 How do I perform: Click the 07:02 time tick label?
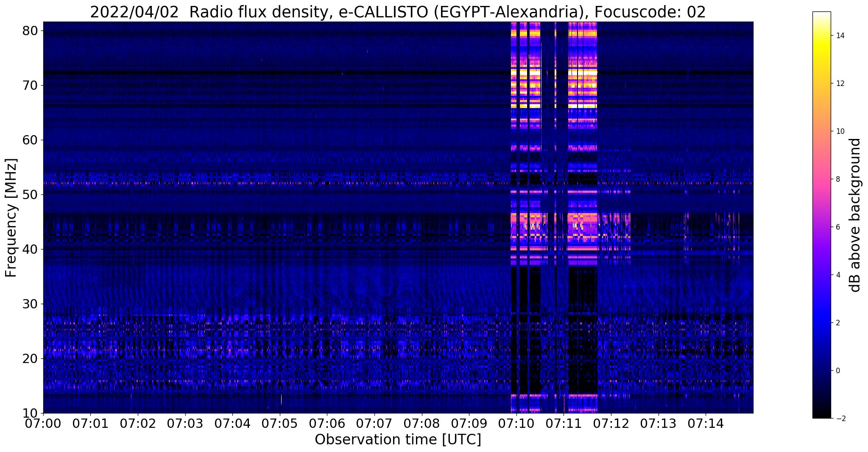click(x=138, y=423)
